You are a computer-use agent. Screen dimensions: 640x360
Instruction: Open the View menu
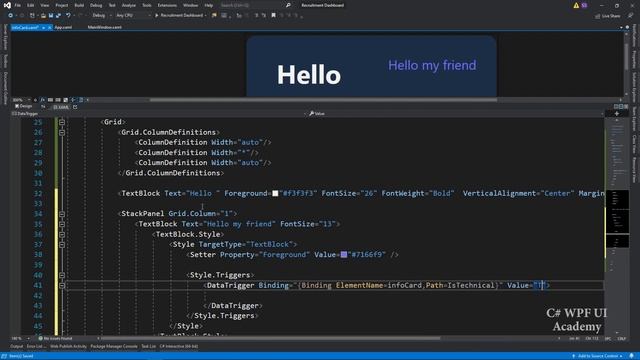(44, 5)
